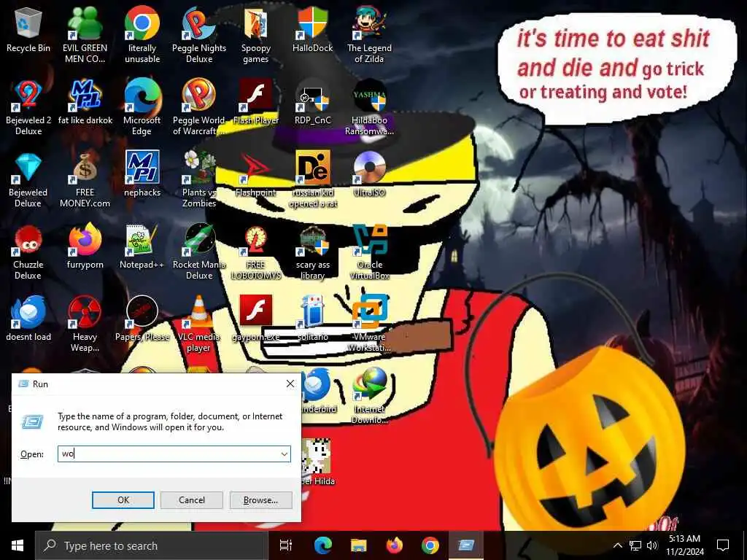This screenshot has height=560, width=747.
Task: Open the clock showing 5:13 AM
Action: pos(684,545)
